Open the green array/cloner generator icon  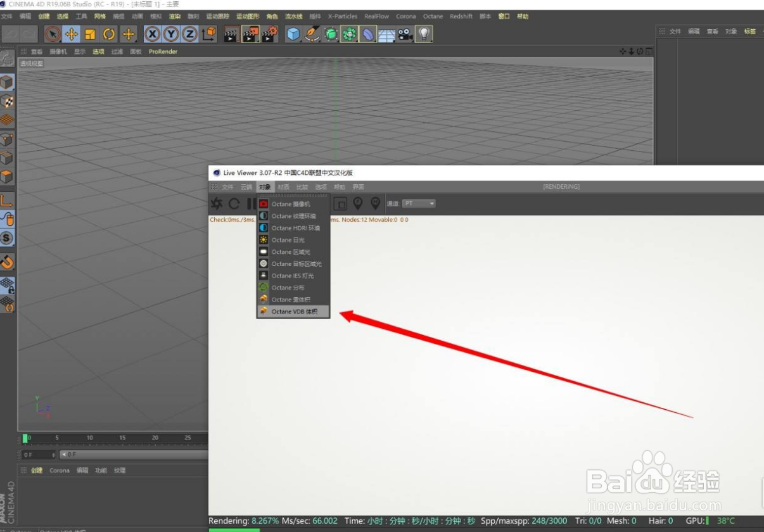coord(349,34)
